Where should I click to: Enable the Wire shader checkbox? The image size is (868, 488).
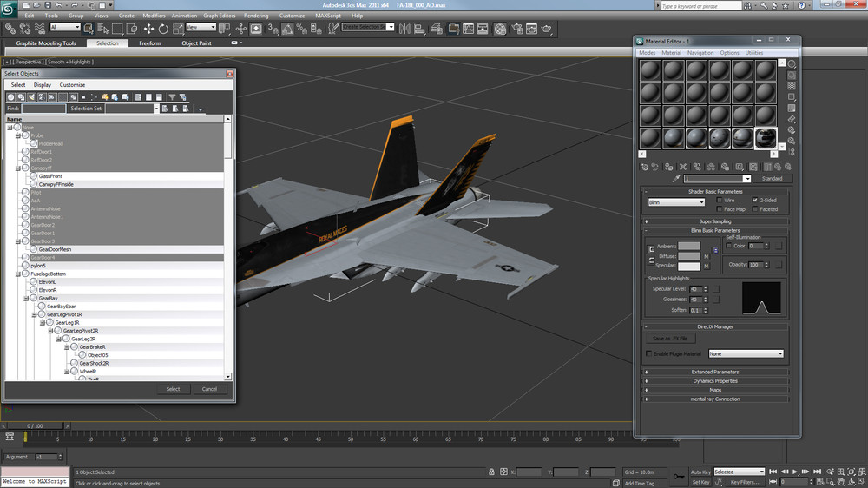(x=720, y=200)
